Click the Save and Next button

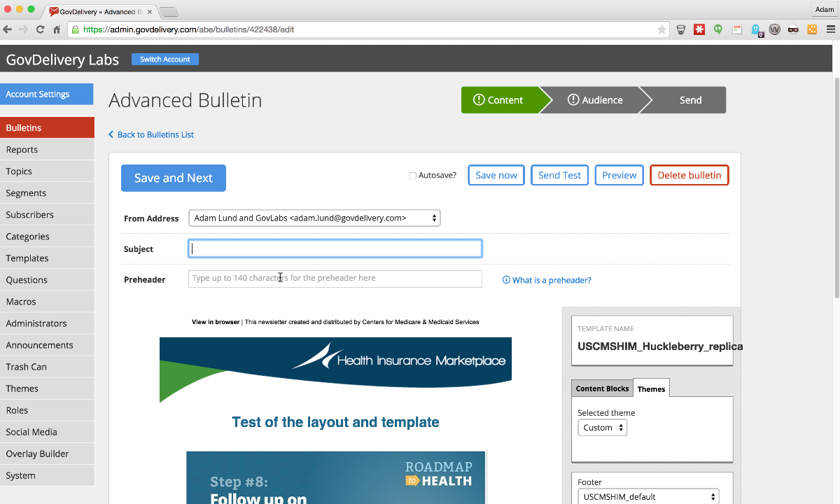click(174, 178)
